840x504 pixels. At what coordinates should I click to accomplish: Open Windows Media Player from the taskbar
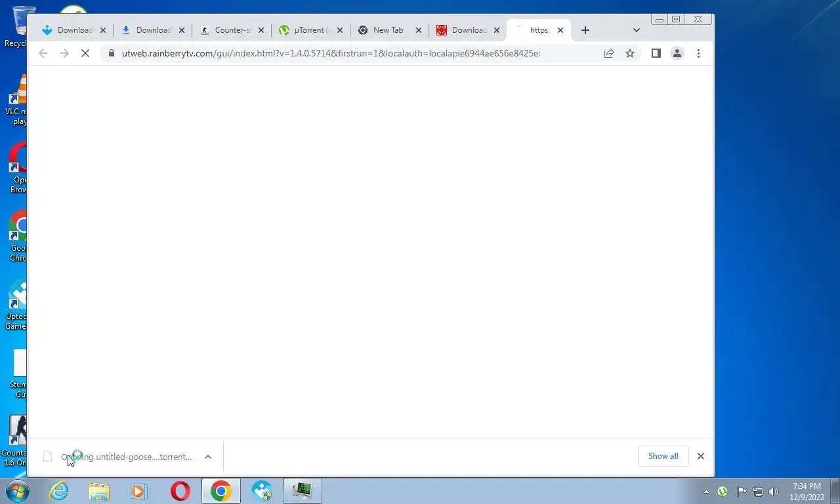(139, 491)
